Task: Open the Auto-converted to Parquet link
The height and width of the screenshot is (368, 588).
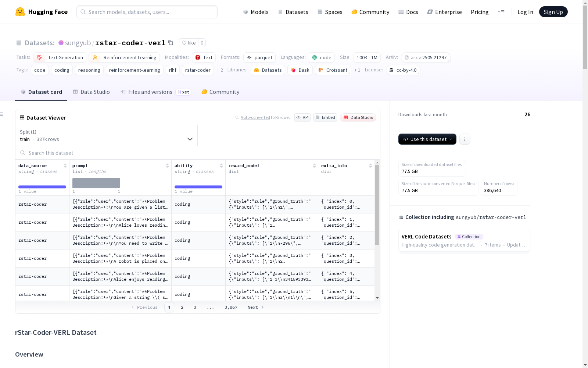Action: [x=262, y=117]
